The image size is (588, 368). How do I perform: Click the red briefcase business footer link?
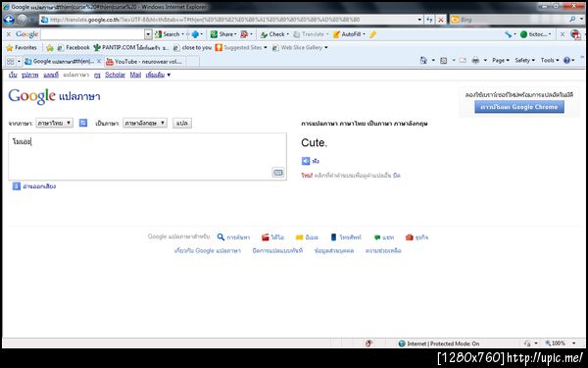coord(416,237)
